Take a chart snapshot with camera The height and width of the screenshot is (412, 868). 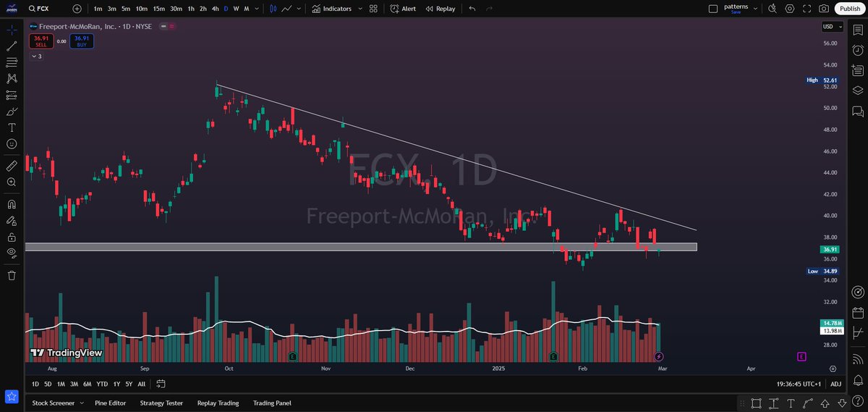click(x=824, y=9)
